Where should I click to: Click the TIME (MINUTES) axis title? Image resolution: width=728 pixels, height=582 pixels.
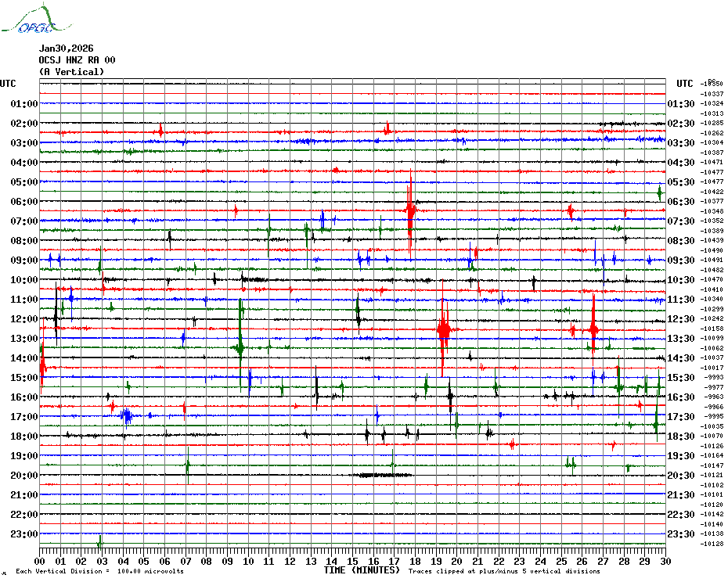click(362, 570)
